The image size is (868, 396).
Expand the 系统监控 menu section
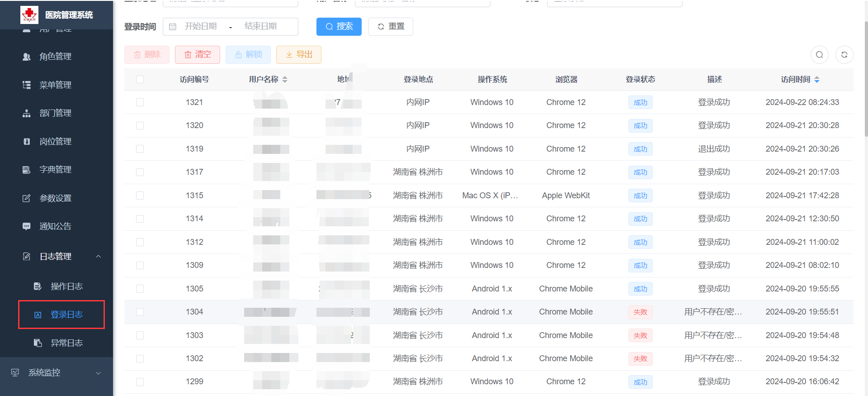[98, 373]
